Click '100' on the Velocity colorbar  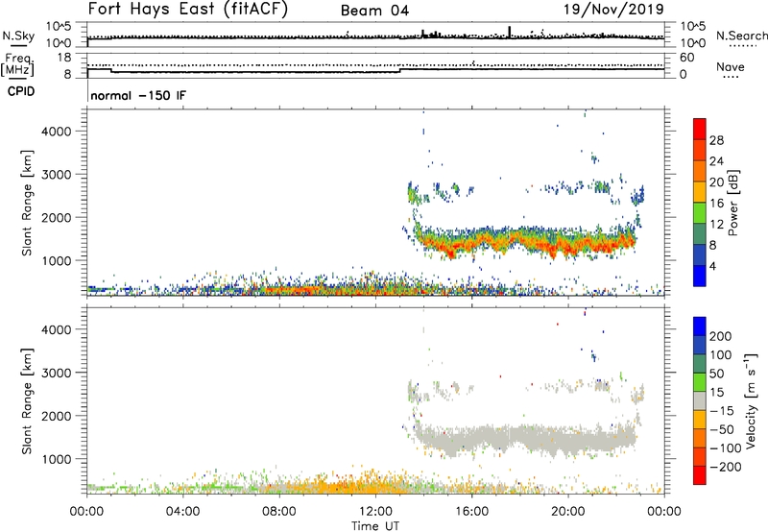tap(721, 355)
